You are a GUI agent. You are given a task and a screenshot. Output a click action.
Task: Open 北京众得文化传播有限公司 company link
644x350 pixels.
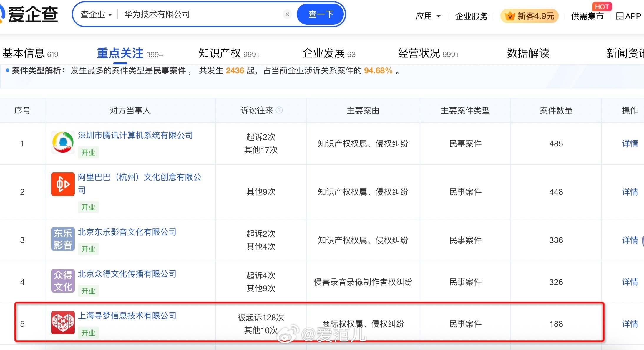tap(127, 274)
